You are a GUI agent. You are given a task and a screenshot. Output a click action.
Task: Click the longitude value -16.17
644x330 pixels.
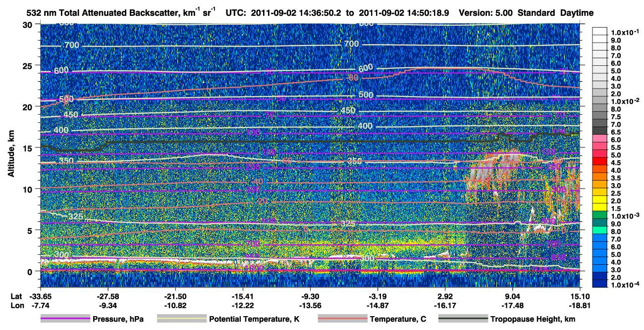(445, 305)
